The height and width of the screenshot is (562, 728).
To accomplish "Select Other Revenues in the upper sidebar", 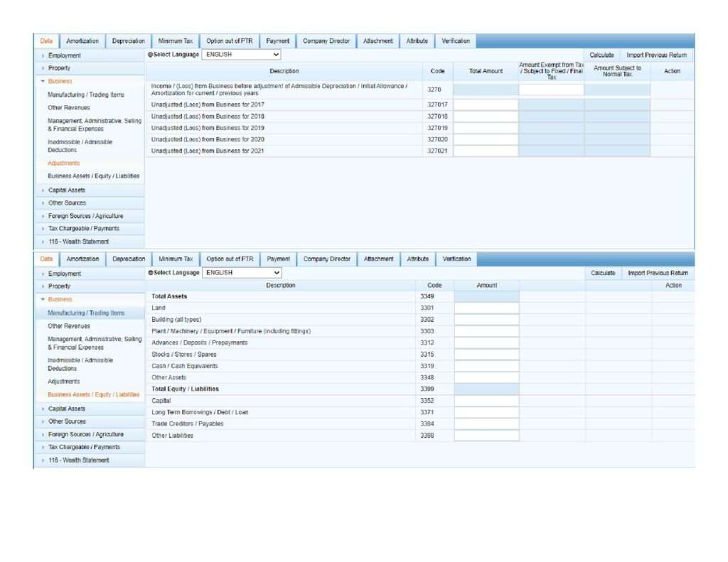I will [68, 108].
